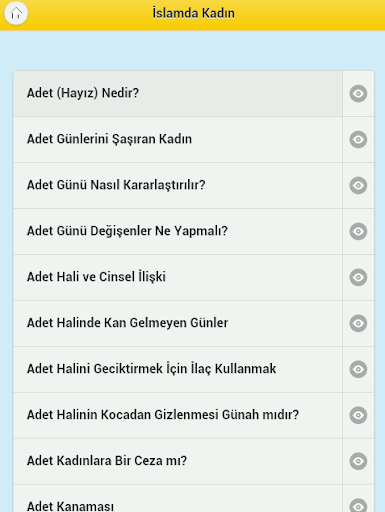Tap eye icon next to Adet Günü Nasıl Kararlaştırılır?
This screenshot has width=385, height=512.
click(358, 185)
